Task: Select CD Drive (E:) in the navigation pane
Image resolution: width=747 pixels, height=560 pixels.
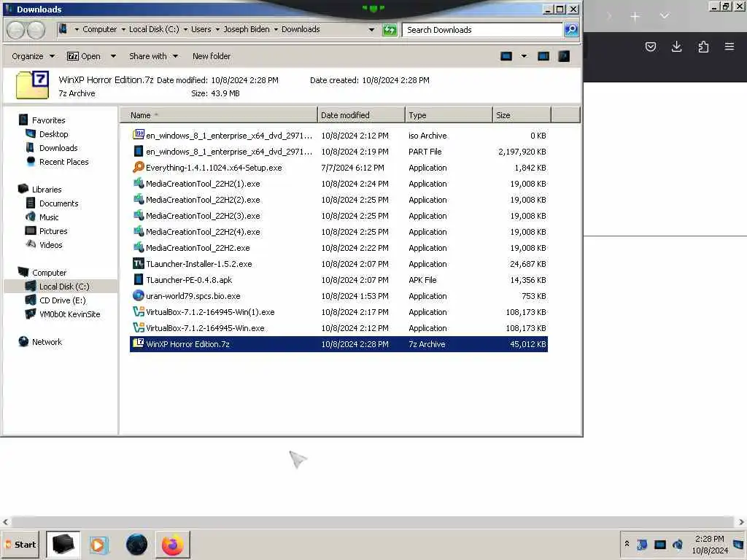Action: [63, 300]
